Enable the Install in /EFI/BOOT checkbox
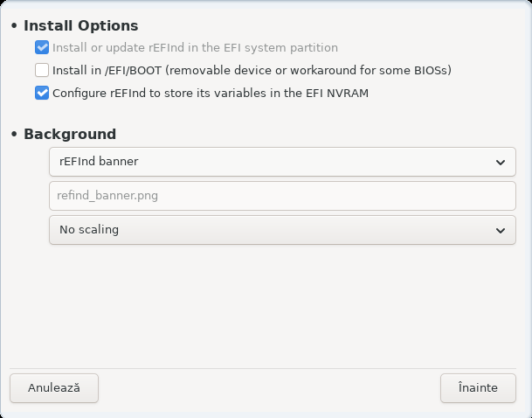The image size is (532, 418). (x=42, y=70)
